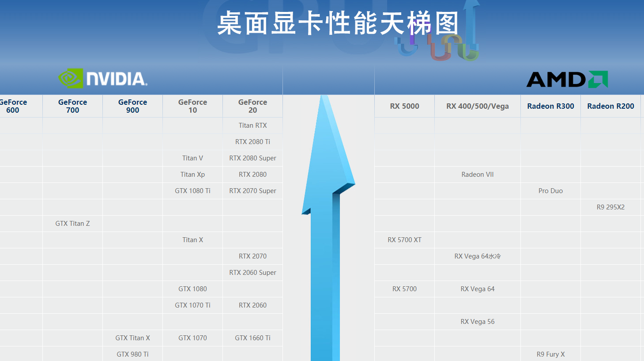Select the RTX 2060 Super cell
The width and height of the screenshot is (644, 361).
click(253, 273)
